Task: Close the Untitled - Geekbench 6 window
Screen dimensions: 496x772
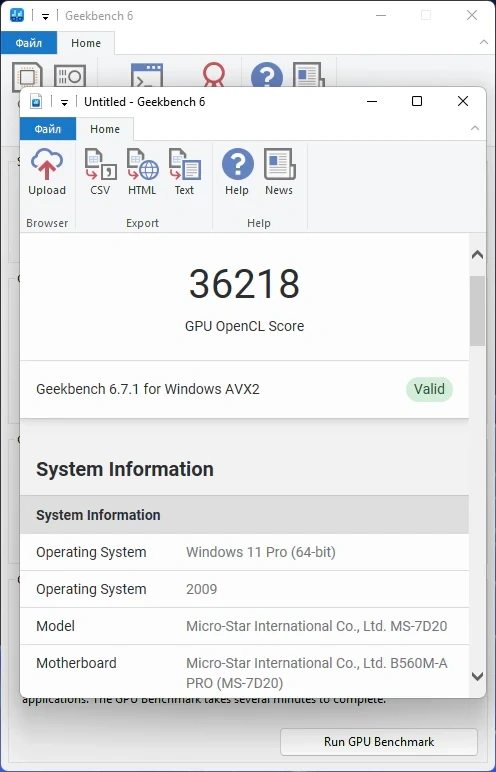Action: 463,101
